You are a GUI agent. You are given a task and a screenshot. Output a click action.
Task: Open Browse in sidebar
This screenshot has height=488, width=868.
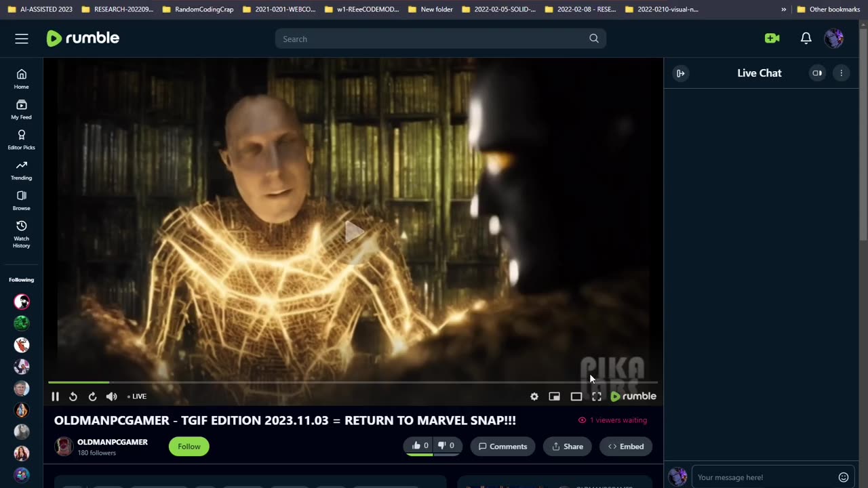(22, 201)
